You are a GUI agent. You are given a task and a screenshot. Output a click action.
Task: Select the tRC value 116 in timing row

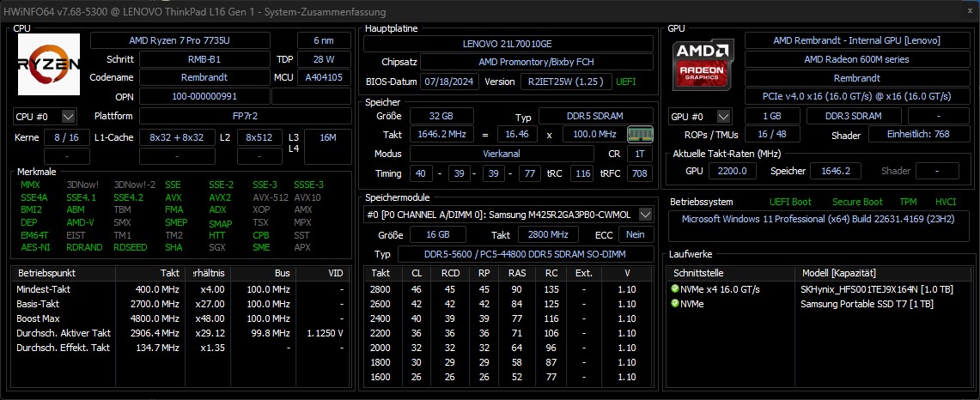tap(582, 173)
